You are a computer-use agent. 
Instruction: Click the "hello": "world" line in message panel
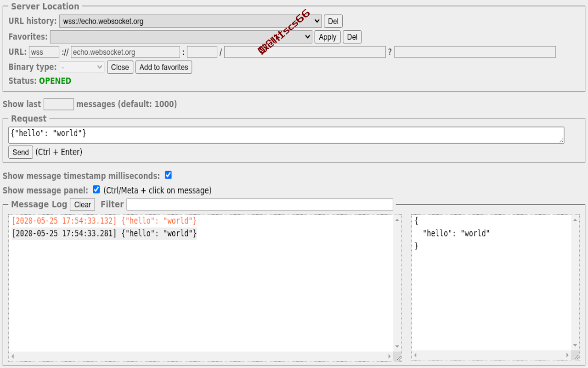point(456,233)
